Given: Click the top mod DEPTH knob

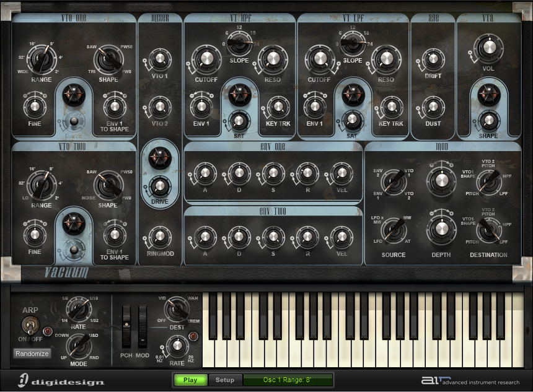Looking at the screenshot, I should coord(441,181).
